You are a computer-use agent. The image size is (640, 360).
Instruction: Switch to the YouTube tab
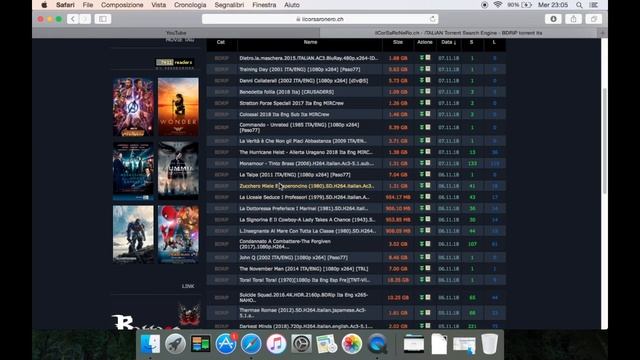pyautogui.click(x=176, y=33)
